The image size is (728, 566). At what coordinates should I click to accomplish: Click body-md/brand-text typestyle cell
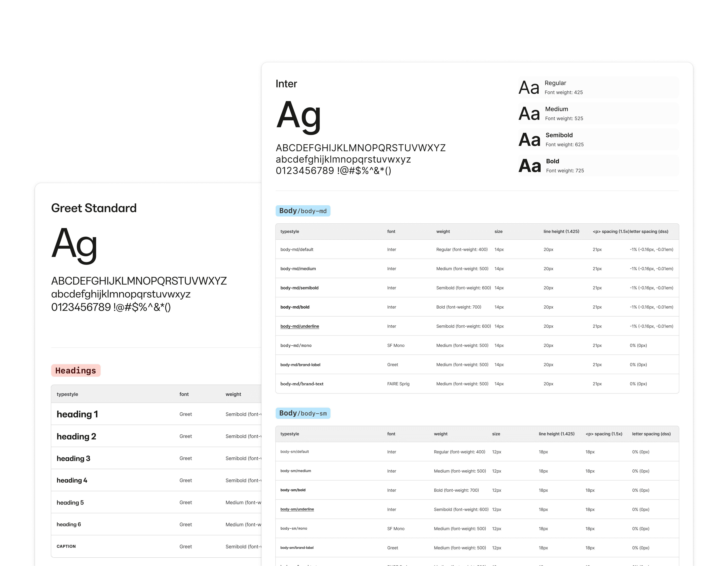point(302,384)
